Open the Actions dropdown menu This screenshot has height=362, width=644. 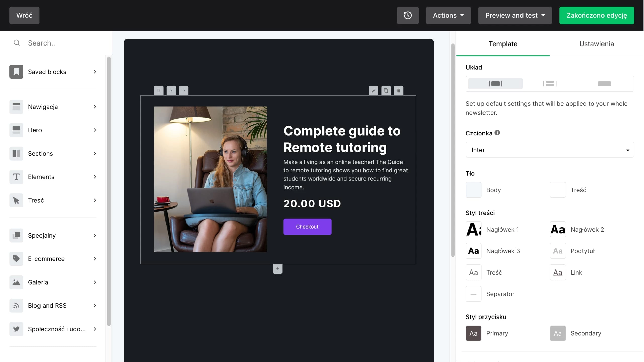[x=448, y=15]
